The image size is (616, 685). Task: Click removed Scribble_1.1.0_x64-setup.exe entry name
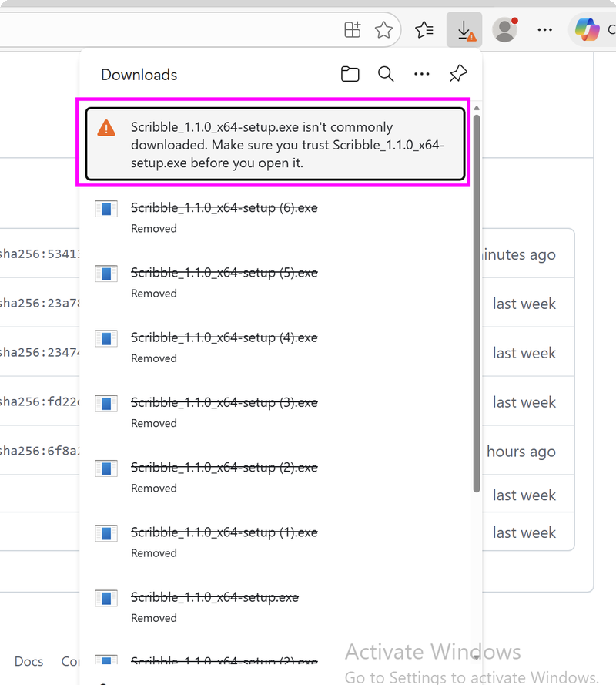[x=215, y=597]
